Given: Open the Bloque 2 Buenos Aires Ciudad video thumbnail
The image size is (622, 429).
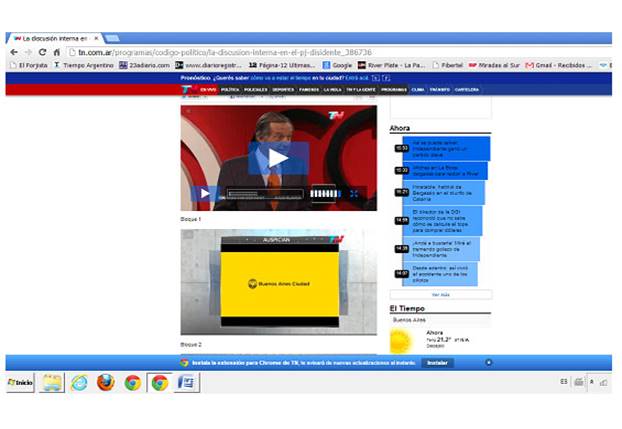Looking at the screenshot, I should point(278,284).
